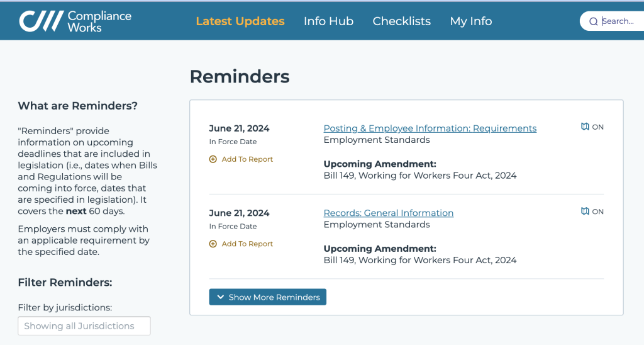Click the search magnifier icon

point(593,21)
